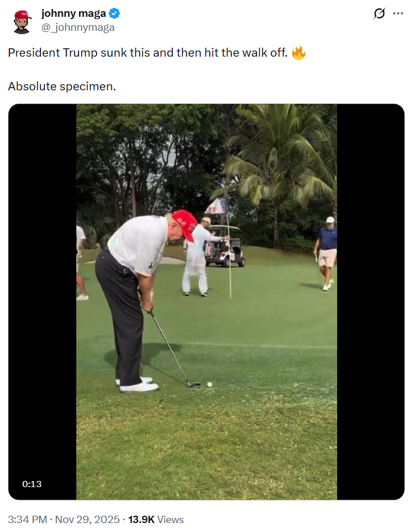Click the putter club head in video
This screenshot has width=414, height=532.
pyautogui.click(x=194, y=385)
